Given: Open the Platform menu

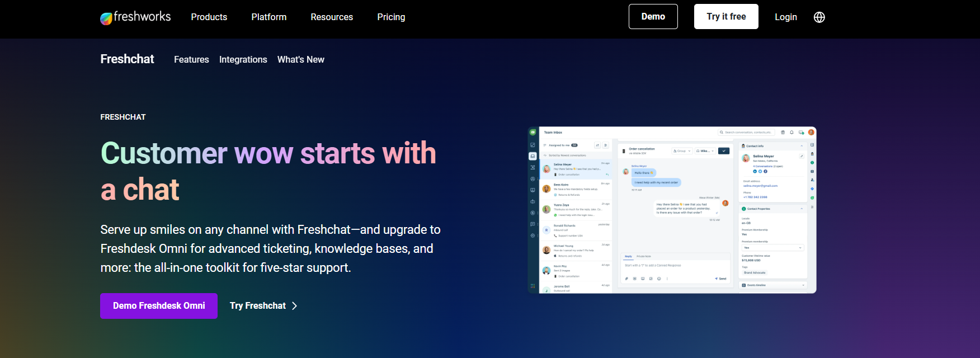Looking at the screenshot, I should (x=269, y=17).
